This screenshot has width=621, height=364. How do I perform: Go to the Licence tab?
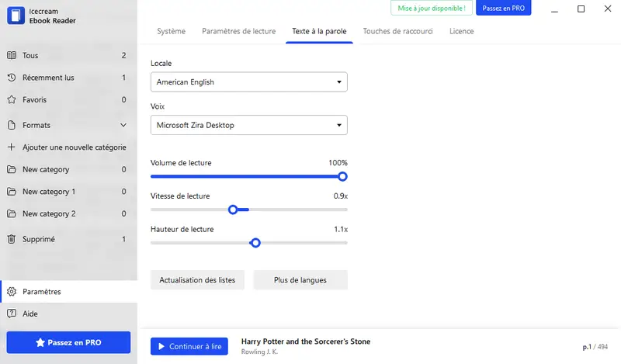[461, 31]
